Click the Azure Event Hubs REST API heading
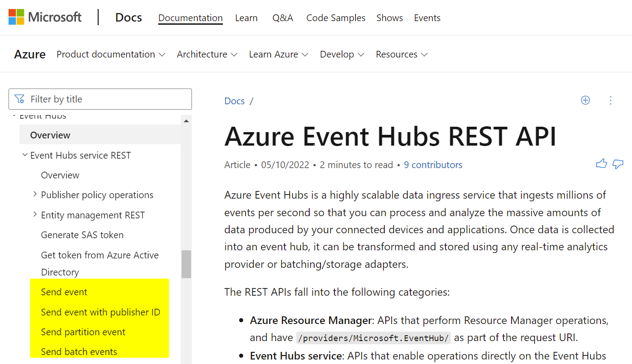 point(390,136)
